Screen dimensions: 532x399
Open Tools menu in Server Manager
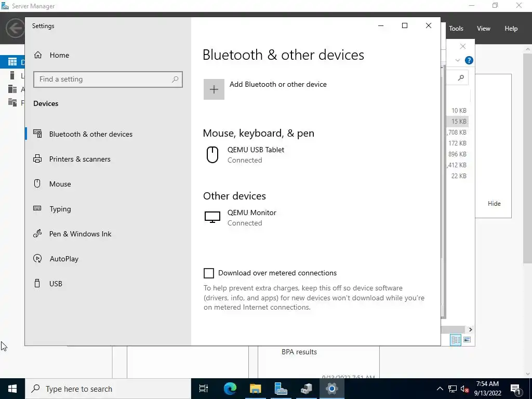[456, 29]
